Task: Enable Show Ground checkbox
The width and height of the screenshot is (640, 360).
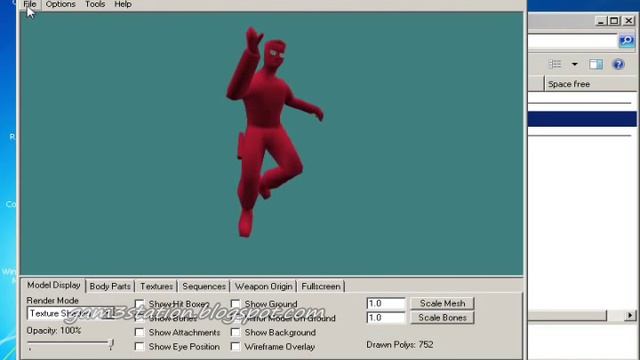Action: click(x=235, y=304)
